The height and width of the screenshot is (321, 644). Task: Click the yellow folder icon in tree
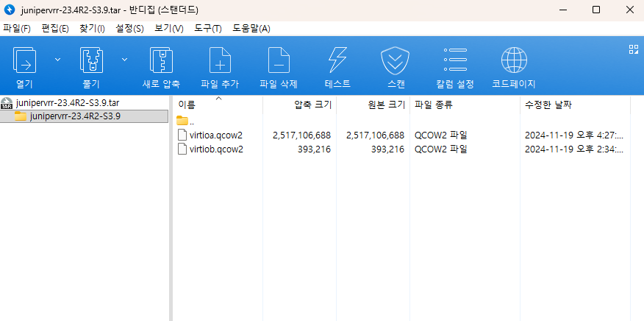tap(20, 116)
